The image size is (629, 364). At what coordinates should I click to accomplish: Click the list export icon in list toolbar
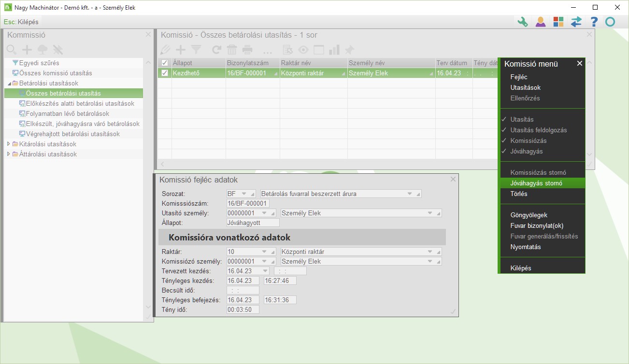pyautogui.click(x=288, y=49)
